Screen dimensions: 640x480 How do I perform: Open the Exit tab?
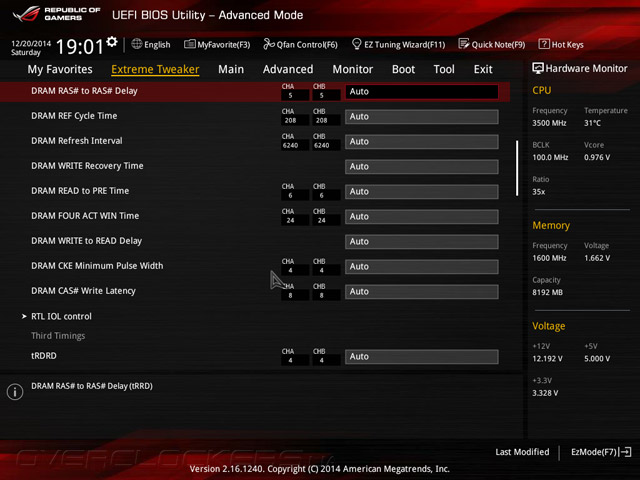coord(483,69)
